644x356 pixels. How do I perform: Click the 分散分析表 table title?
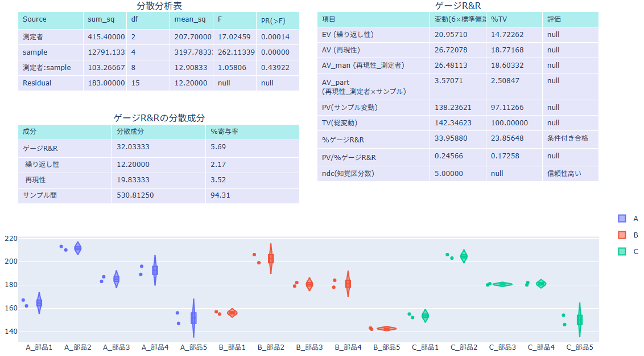(x=159, y=6)
